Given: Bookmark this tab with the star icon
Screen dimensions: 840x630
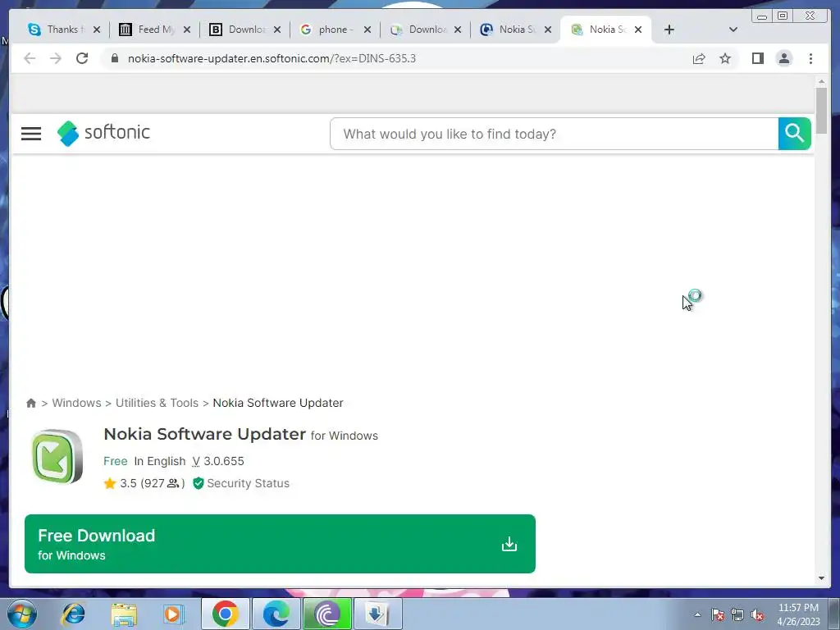Looking at the screenshot, I should click(725, 58).
